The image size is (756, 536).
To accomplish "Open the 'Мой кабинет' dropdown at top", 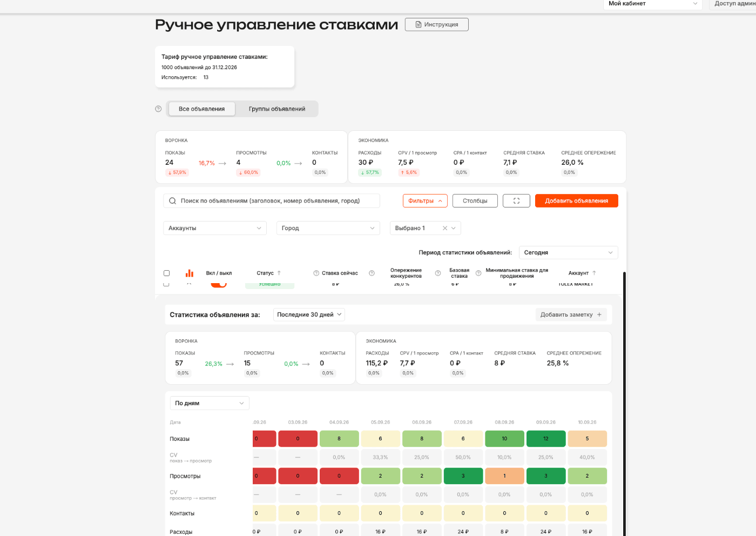I will (x=652, y=4).
